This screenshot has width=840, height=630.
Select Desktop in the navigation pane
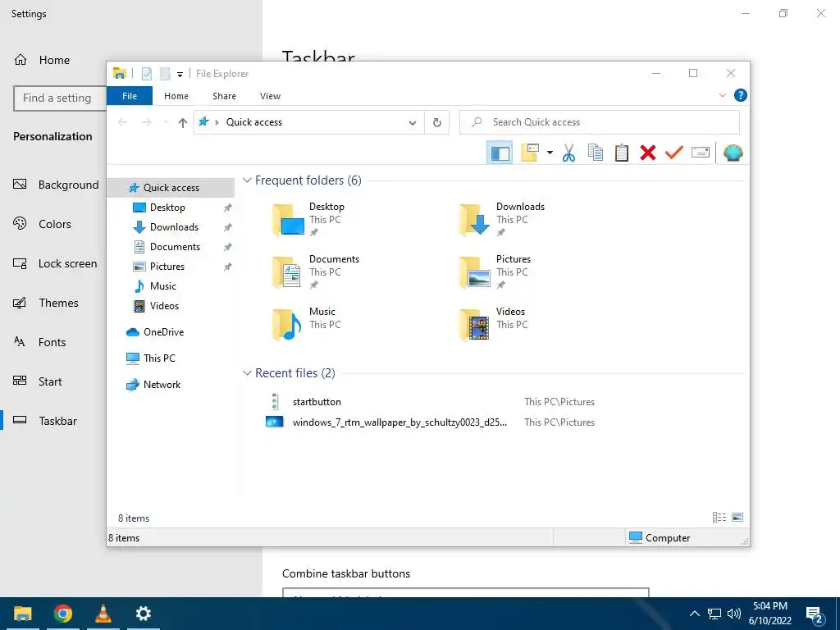(x=167, y=208)
